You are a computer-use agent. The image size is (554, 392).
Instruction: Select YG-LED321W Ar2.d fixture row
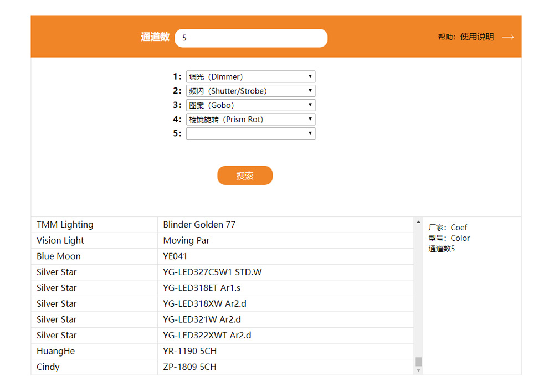(x=222, y=319)
